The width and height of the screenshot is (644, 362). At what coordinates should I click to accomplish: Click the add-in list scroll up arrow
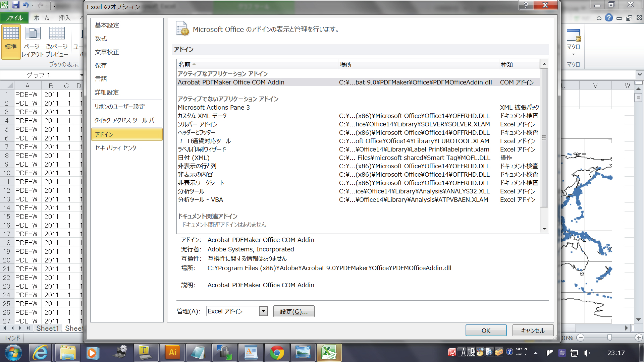[x=544, y=64]
